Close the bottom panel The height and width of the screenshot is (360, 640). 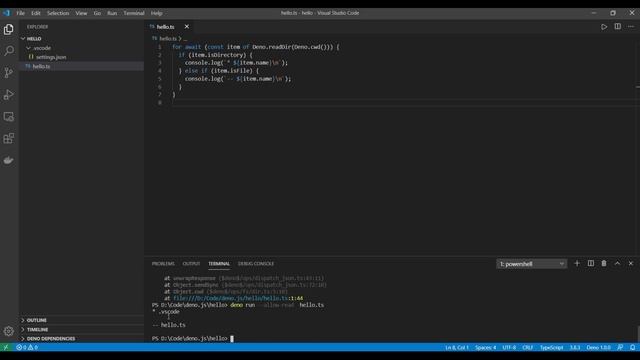(631, 264)
